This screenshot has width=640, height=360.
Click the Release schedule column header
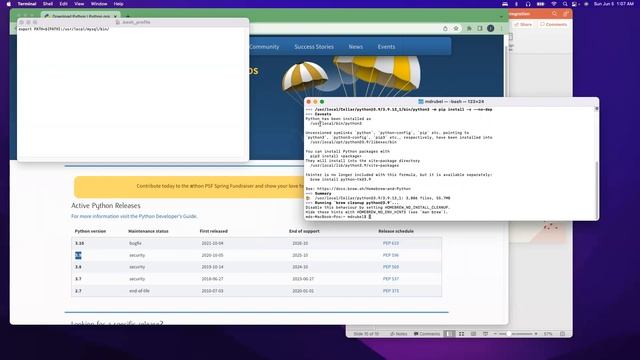click(396, 231)
